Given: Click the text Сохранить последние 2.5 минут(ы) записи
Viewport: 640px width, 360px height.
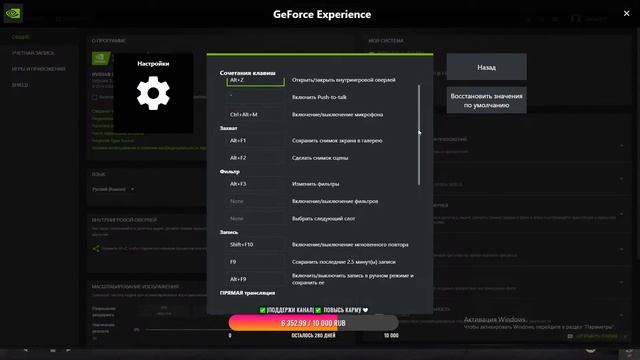Looking at the screenshot, I should click(344, 262).
